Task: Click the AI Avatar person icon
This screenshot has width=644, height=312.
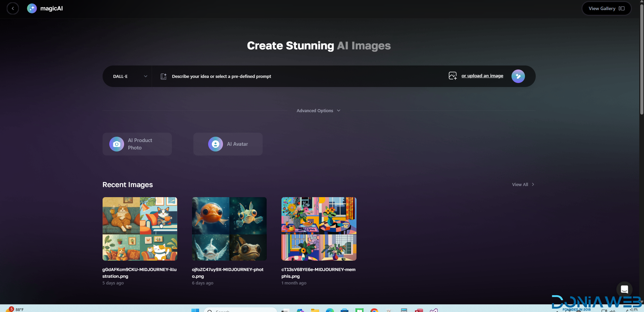Action: point(216,144)
